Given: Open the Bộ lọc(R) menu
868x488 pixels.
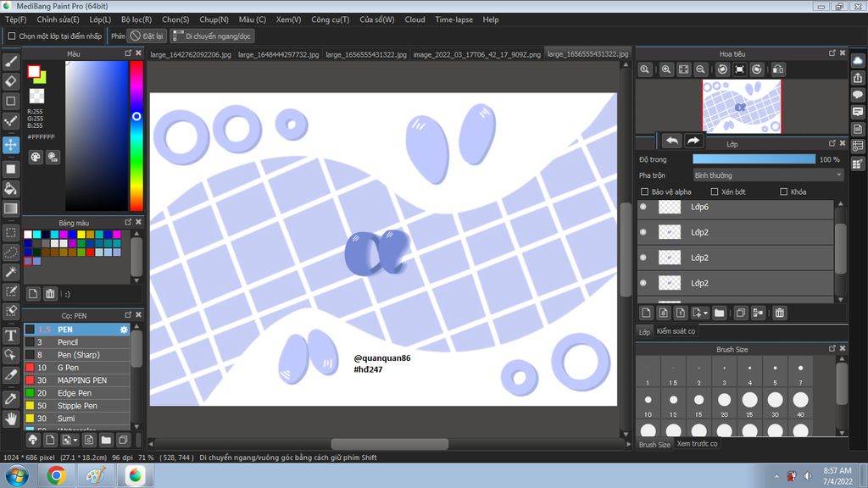Looking at the screenshot, I should (x=136, y=19).
